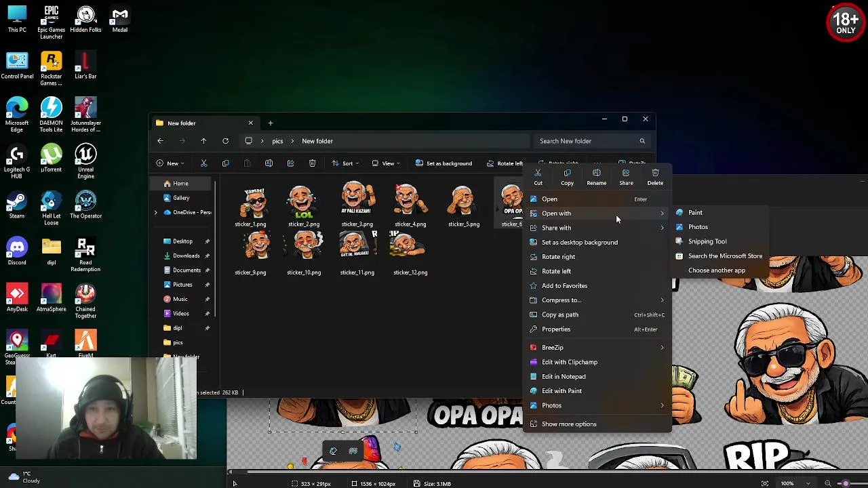Select Open in the context menu

599,199
